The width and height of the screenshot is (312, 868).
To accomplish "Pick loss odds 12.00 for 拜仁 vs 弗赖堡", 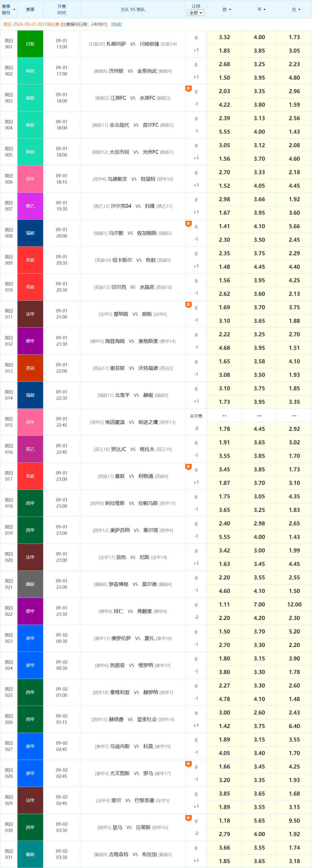I will 294,605.
